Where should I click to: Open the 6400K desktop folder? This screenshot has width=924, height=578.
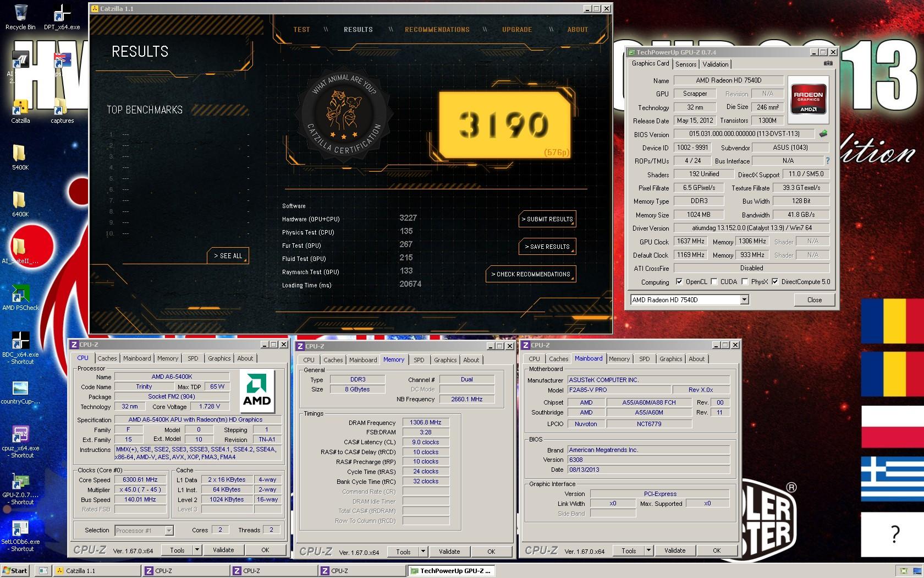(20, 204)
